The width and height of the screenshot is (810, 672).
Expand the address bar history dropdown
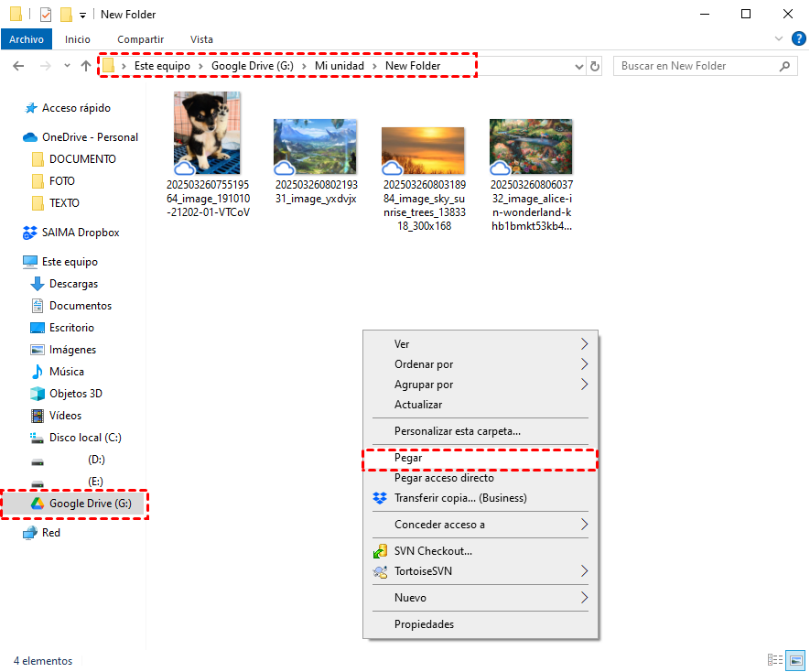coord(579,66)
